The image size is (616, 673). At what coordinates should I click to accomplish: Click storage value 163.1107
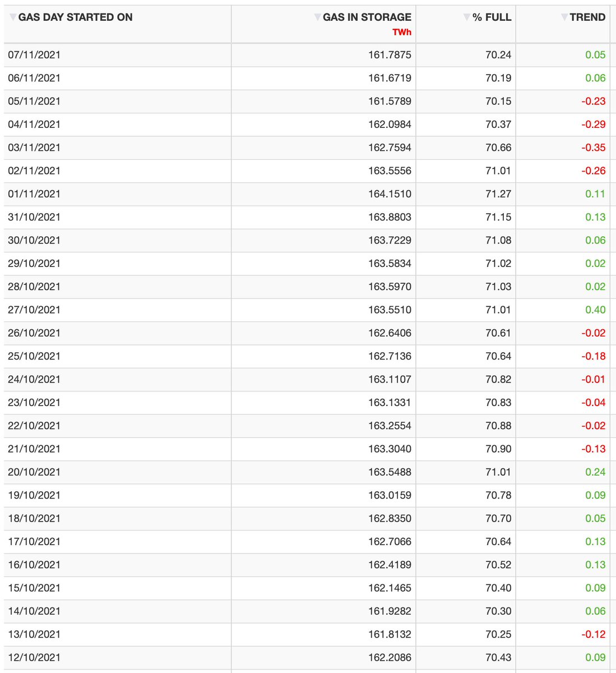tap(390, 379)
